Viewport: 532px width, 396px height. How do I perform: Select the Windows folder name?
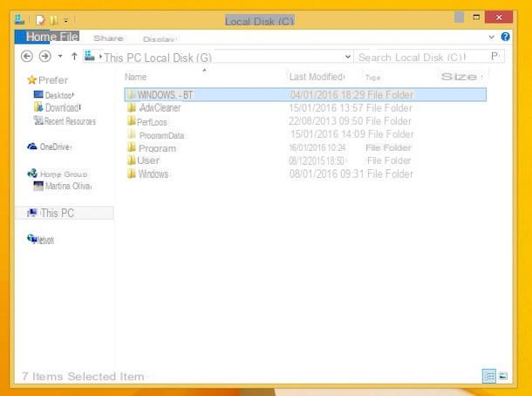(x=153, y=174)
